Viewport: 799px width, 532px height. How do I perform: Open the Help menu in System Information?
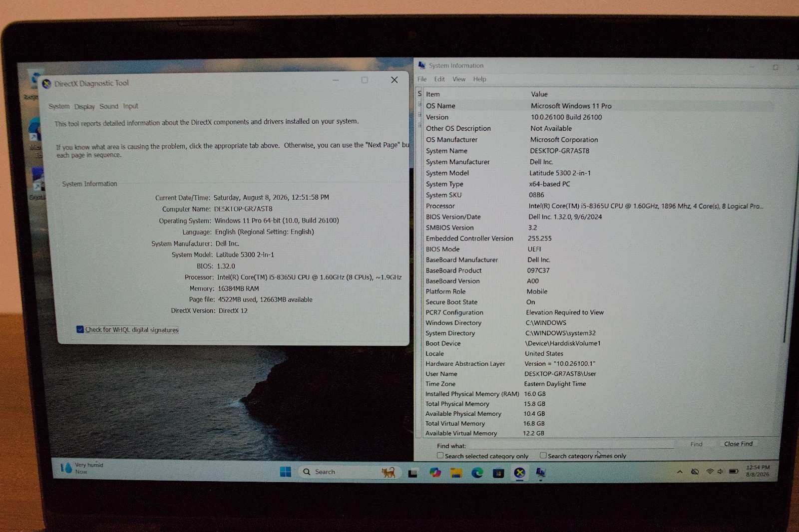[479, 79]
